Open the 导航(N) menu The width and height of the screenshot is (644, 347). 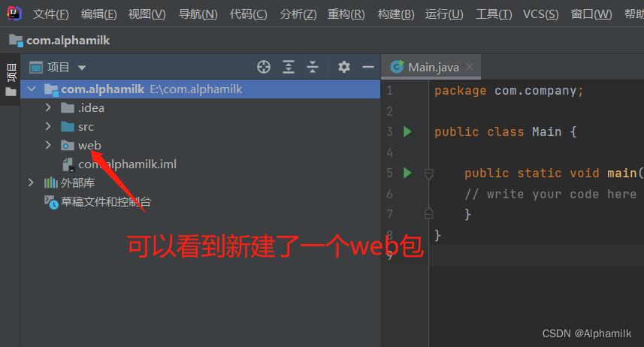(198, 14)
